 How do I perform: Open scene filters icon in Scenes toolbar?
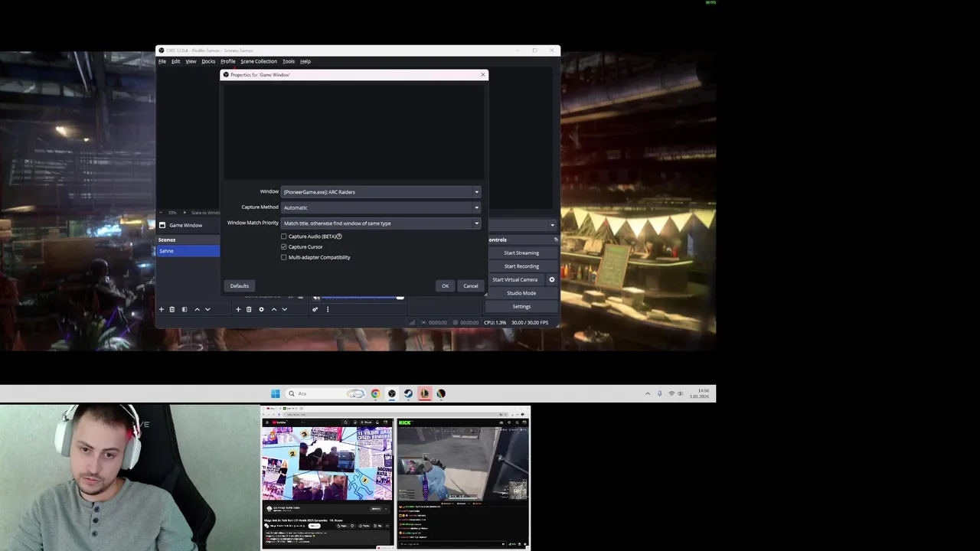pyautogui.click(x=184, y=309)
